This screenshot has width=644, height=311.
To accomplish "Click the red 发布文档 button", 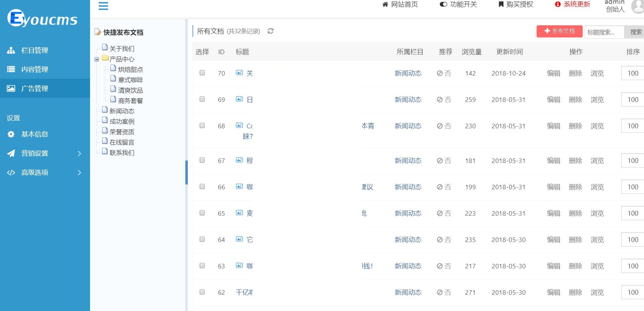I will tap(559, 31).
